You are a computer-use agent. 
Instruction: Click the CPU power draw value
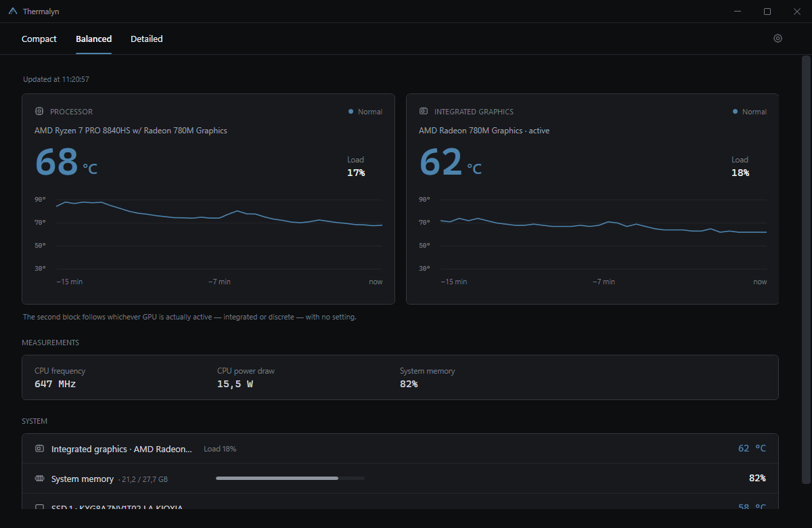(235, 384)
